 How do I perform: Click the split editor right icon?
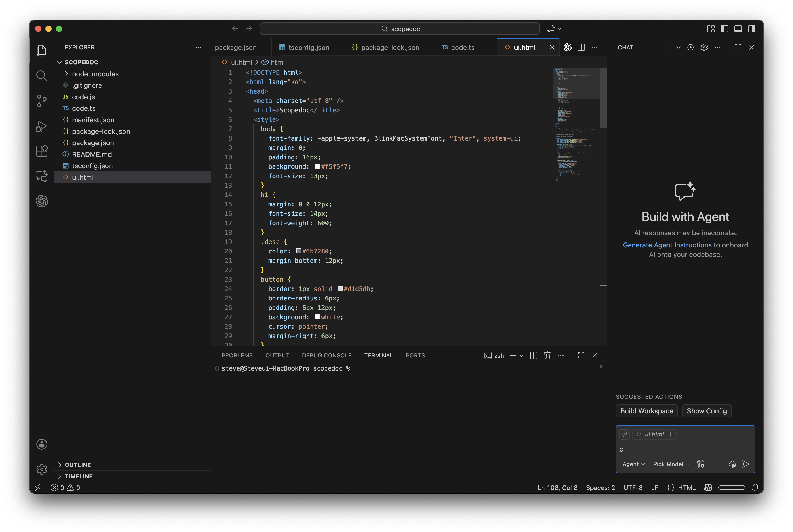[581, 48]
